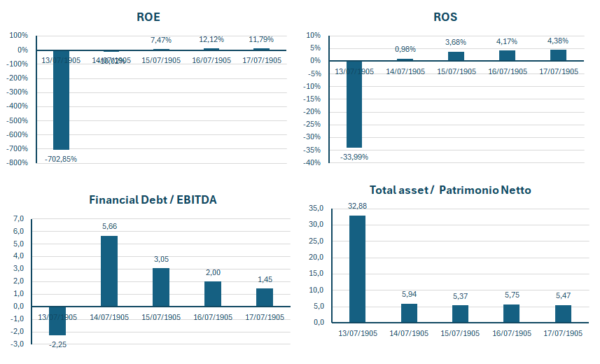Click 17/07/1905 axis label in Financial Debt chart
Screen dimensions: 600x364
[265, 317]
